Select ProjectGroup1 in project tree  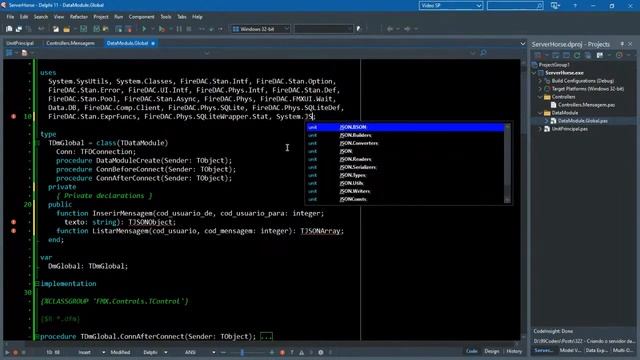554,65
